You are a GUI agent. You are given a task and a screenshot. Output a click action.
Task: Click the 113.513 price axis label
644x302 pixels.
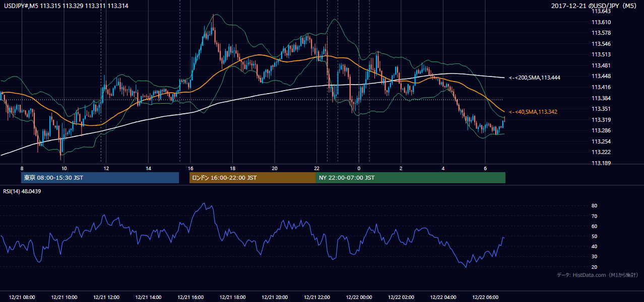[602, 54]
